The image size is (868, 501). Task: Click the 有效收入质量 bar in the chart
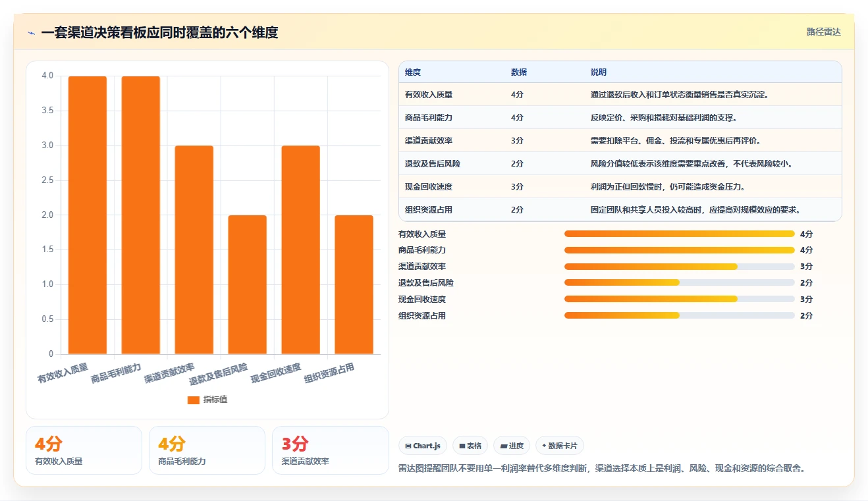88,215
